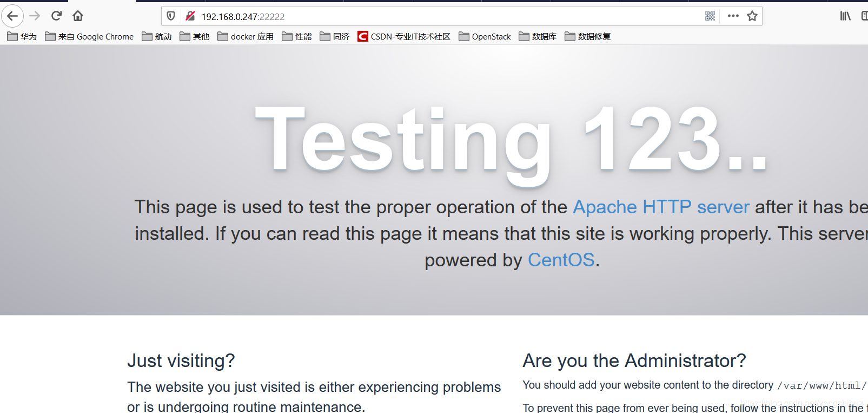View insecure connection padlock details
Screen dimensions: 868x413
[190, 16]
